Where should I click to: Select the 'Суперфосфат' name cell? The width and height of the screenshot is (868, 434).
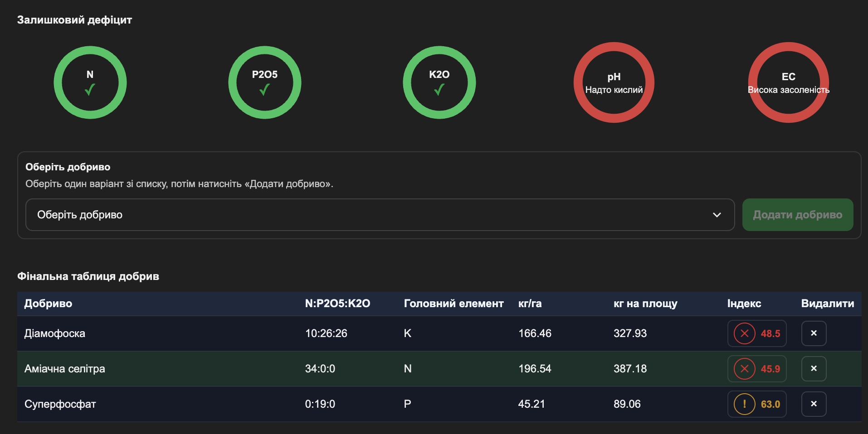pos(60,404)
